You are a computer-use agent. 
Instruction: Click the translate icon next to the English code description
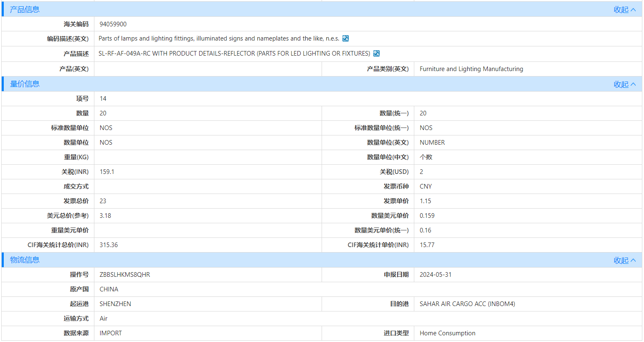345,38
